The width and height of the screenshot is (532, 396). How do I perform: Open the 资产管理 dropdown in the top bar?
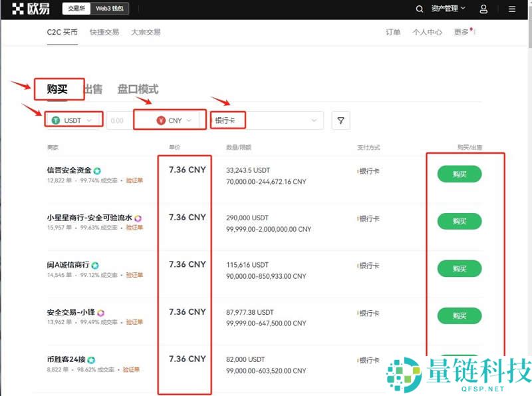click(448, 9)
